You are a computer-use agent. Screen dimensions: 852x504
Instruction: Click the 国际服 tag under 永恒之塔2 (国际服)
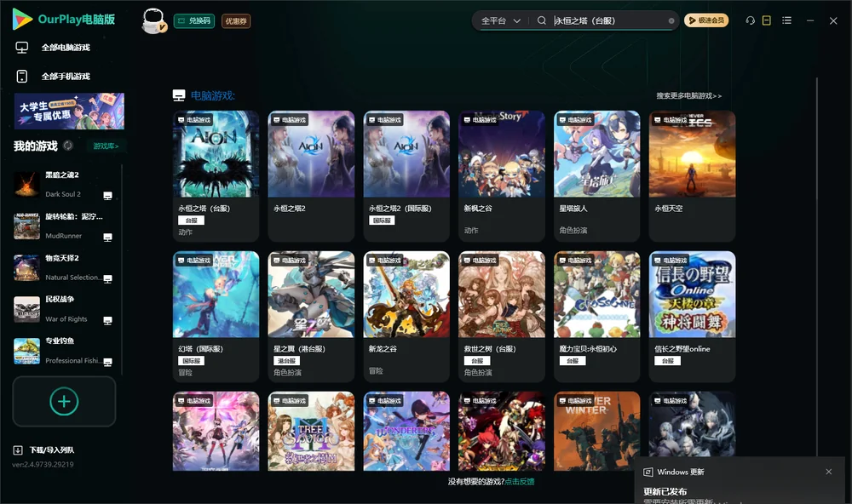(382, 220)
